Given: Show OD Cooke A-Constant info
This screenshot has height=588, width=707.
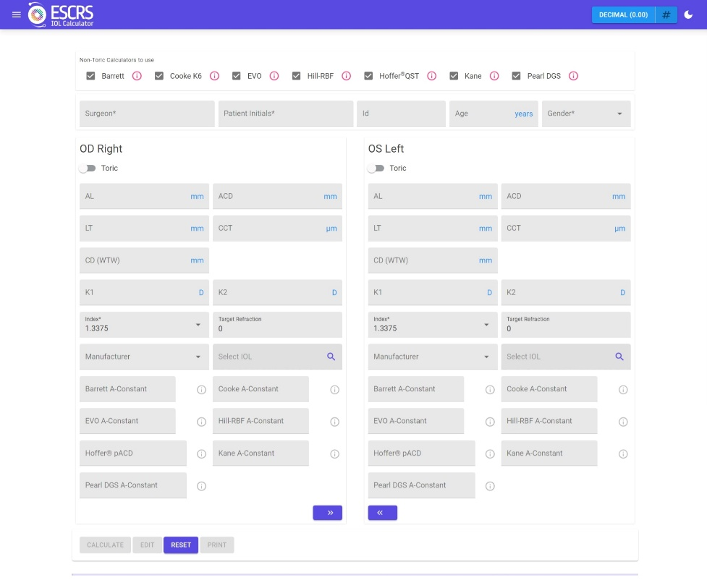Looking at the screenshot, I should [x=334, y=390].
